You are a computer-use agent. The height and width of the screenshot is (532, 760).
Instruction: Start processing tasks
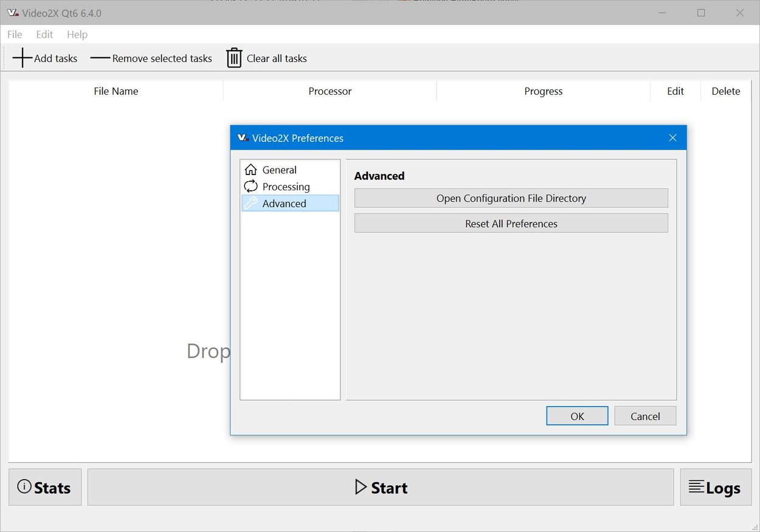381,487
